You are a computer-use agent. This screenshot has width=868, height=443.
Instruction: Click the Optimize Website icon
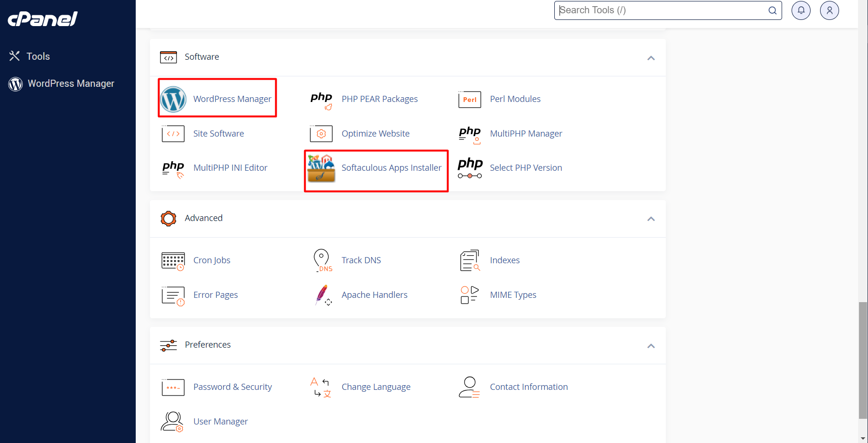point(321,134)
